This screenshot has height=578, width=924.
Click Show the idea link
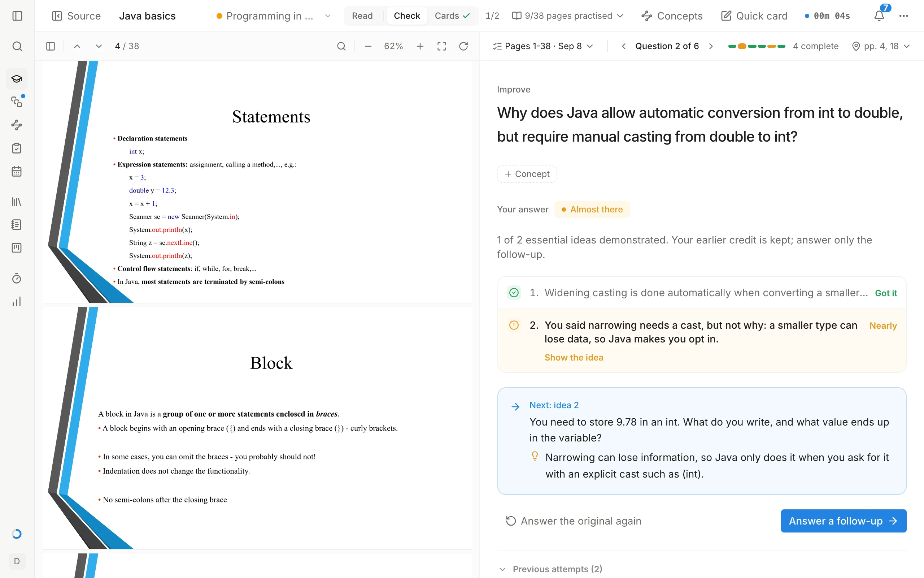point(574,357)
